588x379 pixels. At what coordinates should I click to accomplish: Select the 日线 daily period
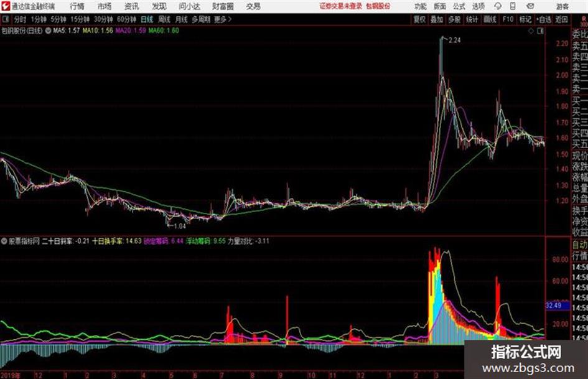click(x=147, y=19)
